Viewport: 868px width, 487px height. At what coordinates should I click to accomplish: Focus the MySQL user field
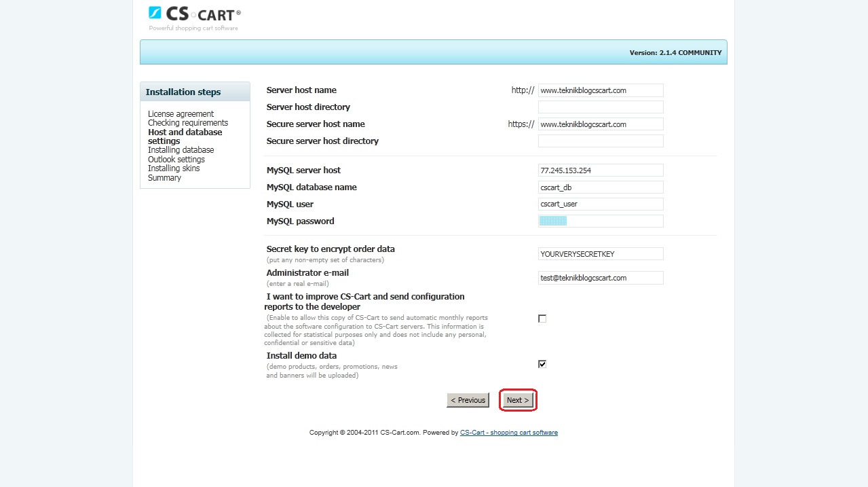[x=601, y=204]
